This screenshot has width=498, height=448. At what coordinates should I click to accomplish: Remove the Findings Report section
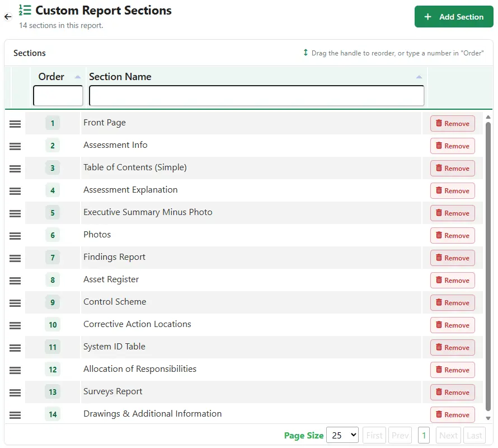[x=452, y=258]
